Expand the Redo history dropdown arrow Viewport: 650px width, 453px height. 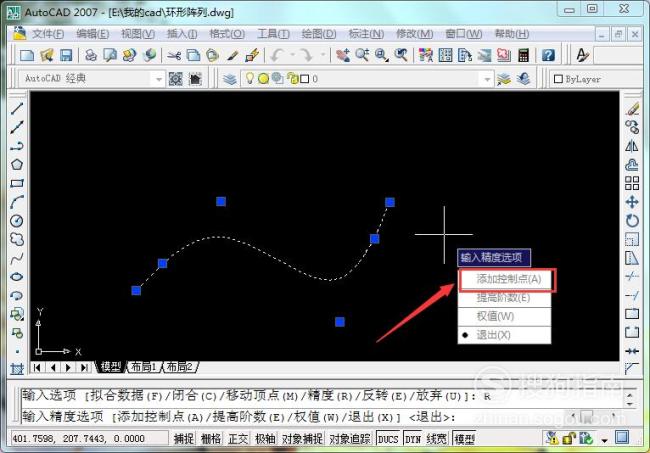click(323, 55)
